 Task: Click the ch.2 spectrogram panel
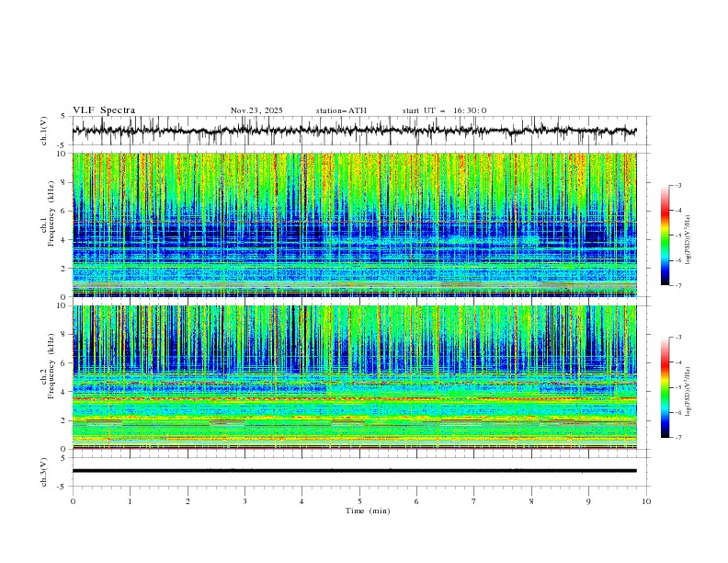pyautogui.click(x=354, y=377)
